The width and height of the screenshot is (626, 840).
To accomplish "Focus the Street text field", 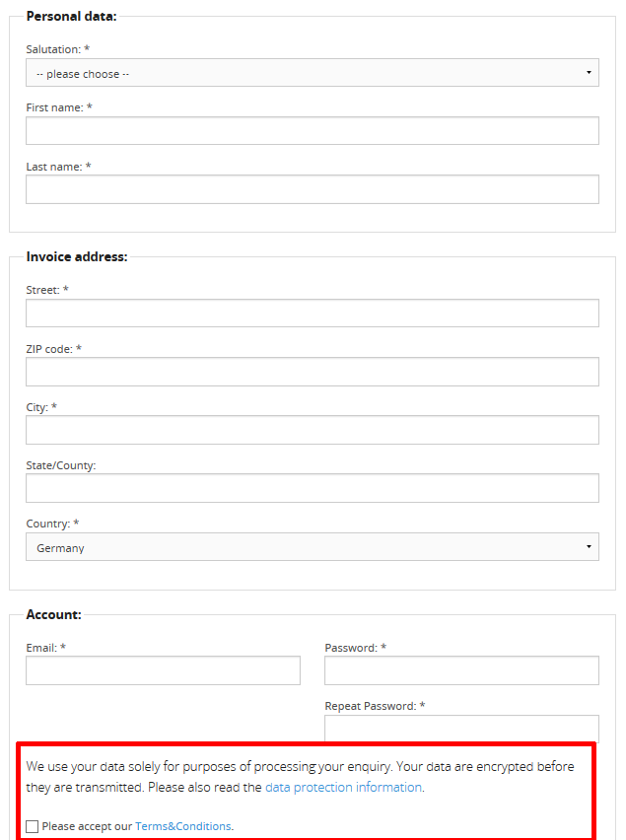I will click(313, 313).
